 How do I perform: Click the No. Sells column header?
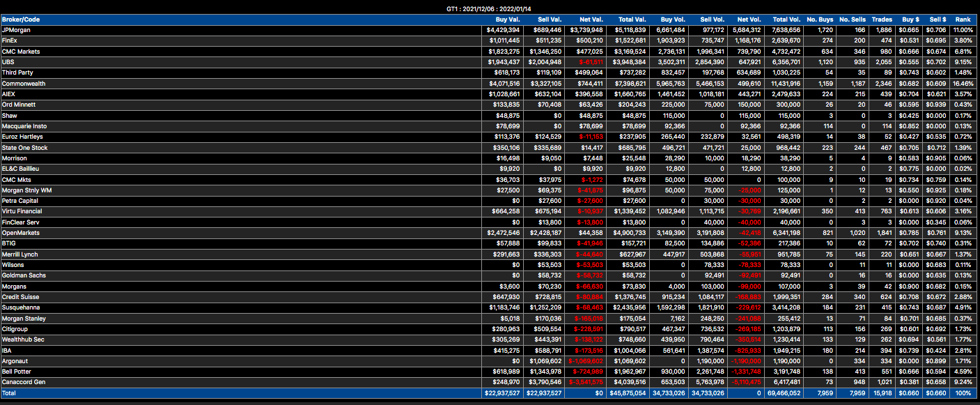[x=852, y=20]
